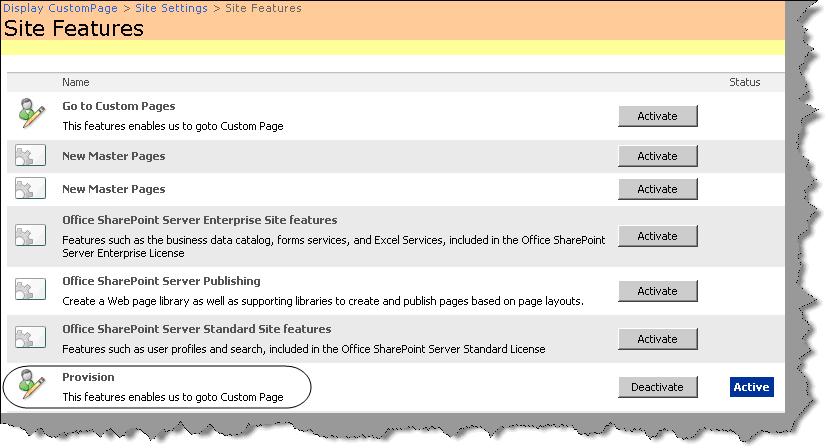This screenshot has width=828, height=448.
Task: Activate Office SharePoint Server Enterprise Site features
Action: (657, 236)
